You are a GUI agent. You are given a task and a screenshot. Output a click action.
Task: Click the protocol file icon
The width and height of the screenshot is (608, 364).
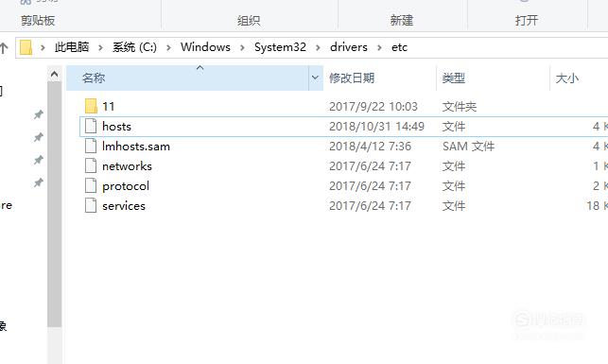[91, 185]
